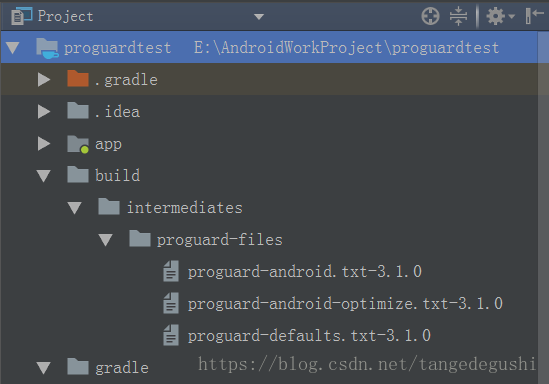The image size is (549, 384).
Task: Hide the Project panel with the arrow-bar icon
Action: (x=535, y=16)
